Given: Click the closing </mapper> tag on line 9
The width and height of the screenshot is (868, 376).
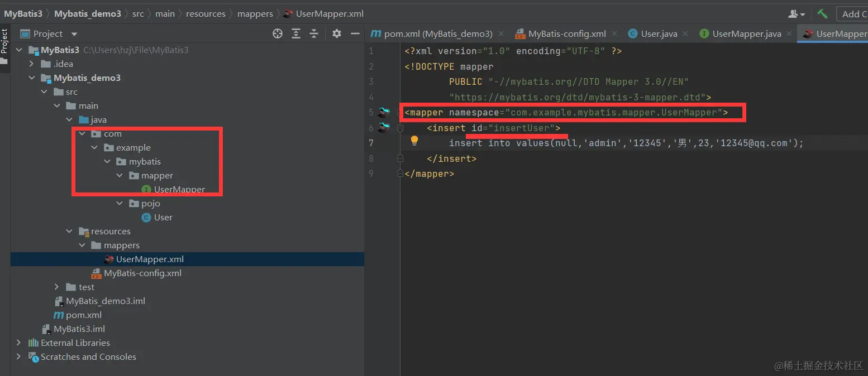Looking at the screenshot, I should (430, 173).
